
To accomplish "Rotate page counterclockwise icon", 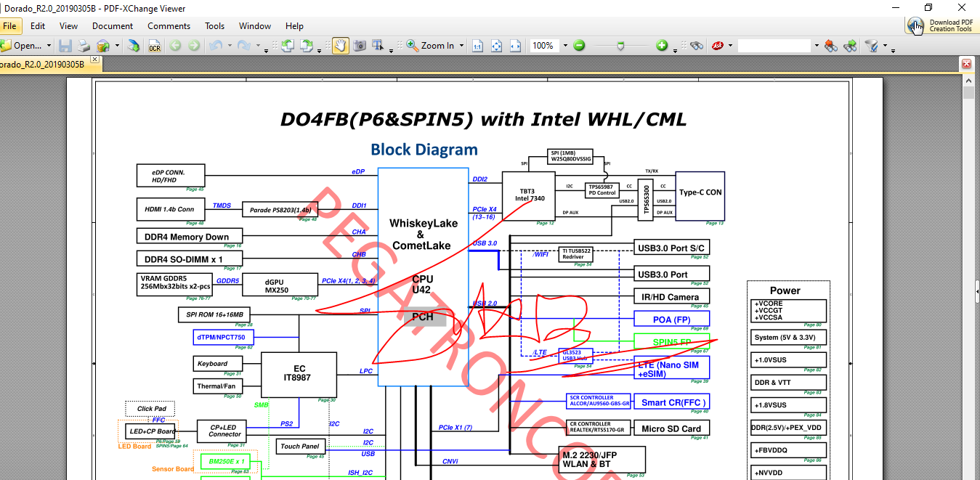I will pos(287,45).
